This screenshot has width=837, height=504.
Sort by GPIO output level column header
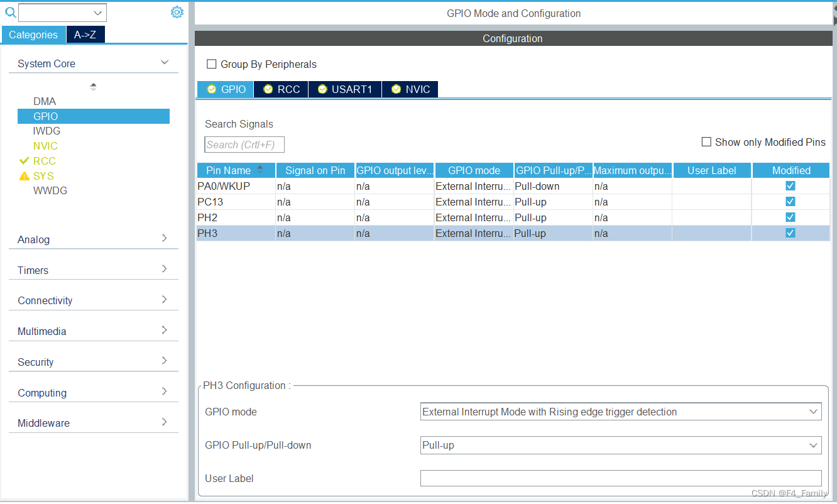point(395,170)
